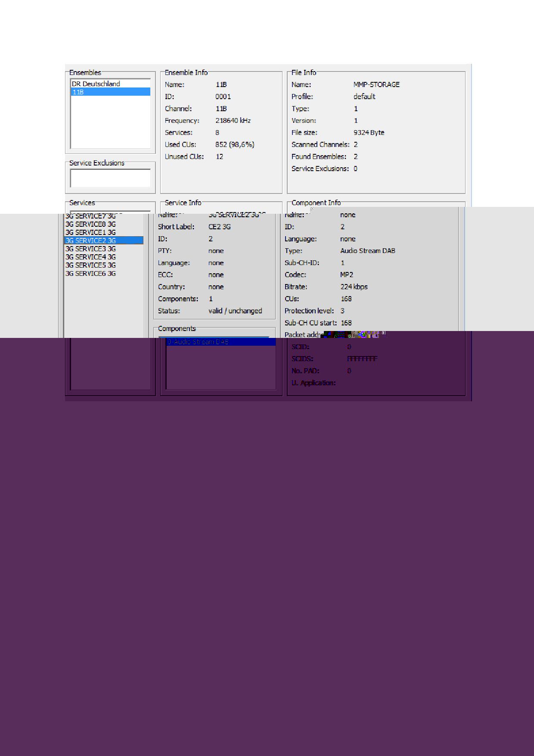Screen dimensions: 534x756
Task: Click the frequency value 218640 kHz
Action: (233, 121)
